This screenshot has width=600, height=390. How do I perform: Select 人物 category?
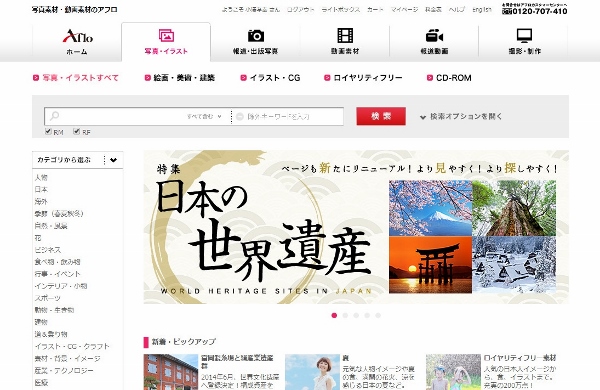[x=41, y=178]
